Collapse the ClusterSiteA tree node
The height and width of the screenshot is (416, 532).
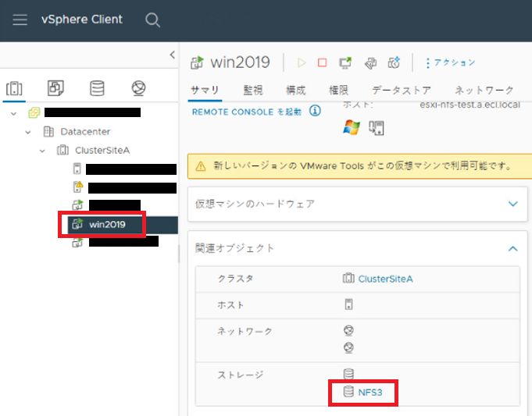[x=43, y=150]
